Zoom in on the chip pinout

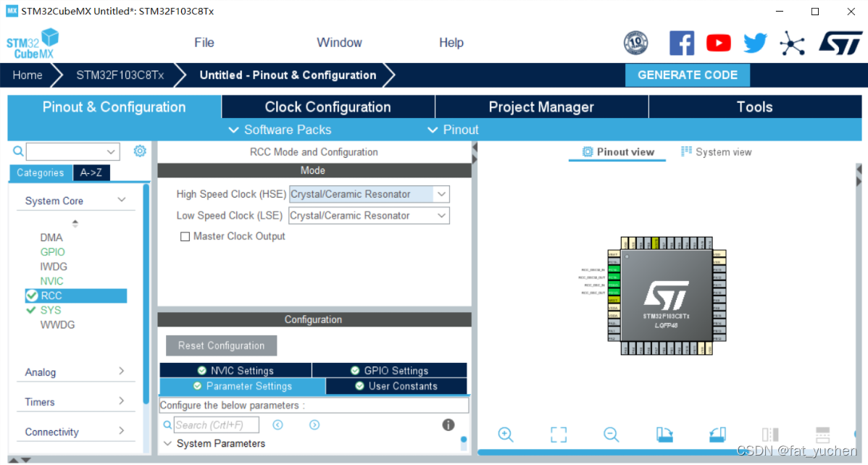[506, 435]
